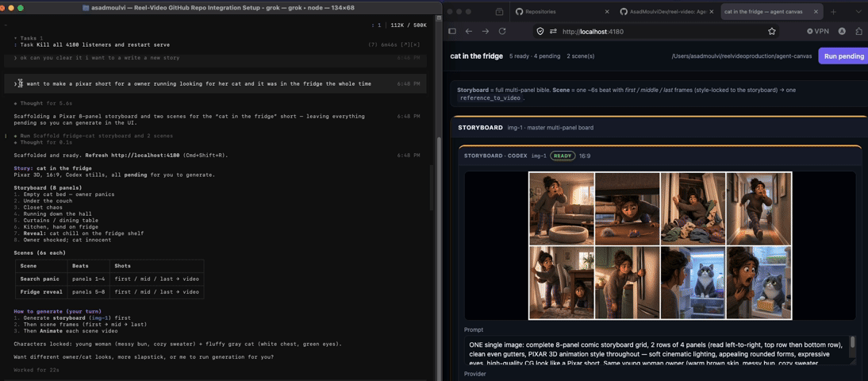The image size is (868, 381).
Task: Open the profile A avatar
Action: 842,32
